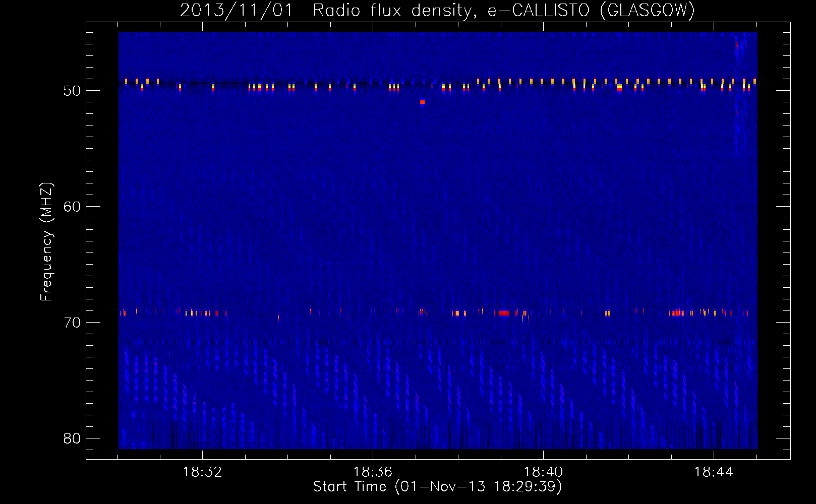Viewport: 816px width, 504px height.
Task: Click the 50 frequency tick label
Action: click(72, 91)
